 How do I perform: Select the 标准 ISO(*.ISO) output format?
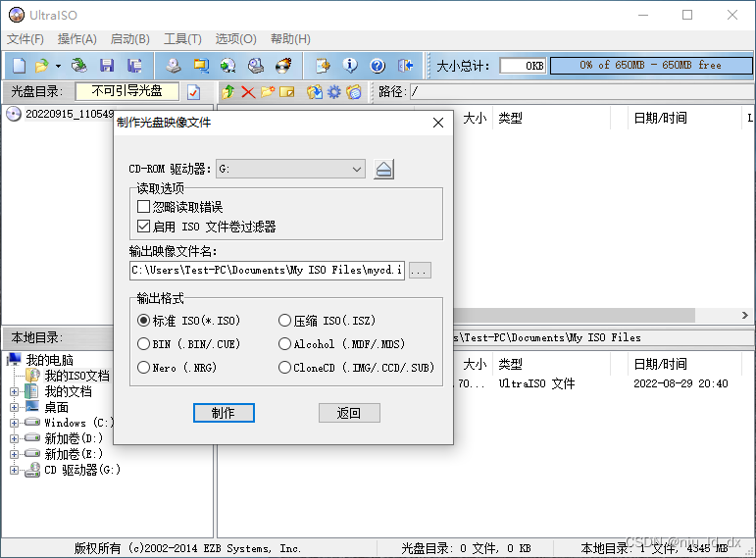click(x=143, y=321)
